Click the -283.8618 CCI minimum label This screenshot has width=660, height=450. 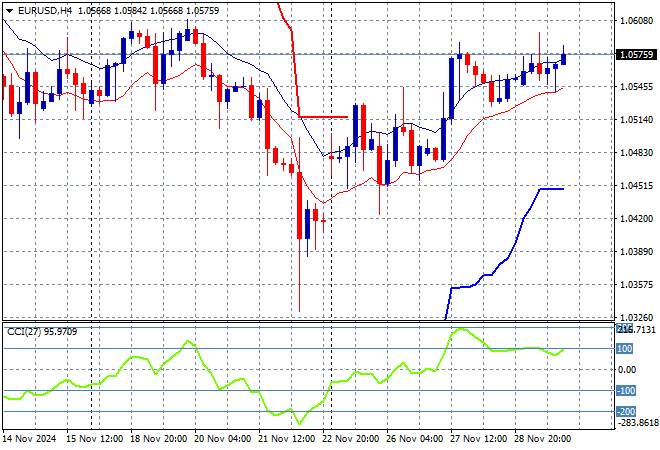pos(637,422)
